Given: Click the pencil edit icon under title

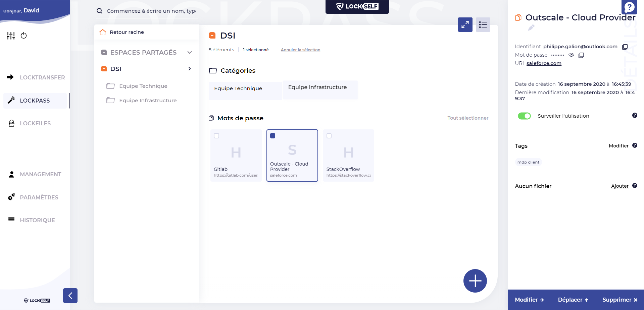Looking at the screenshot, I should [x=531, y=28].
